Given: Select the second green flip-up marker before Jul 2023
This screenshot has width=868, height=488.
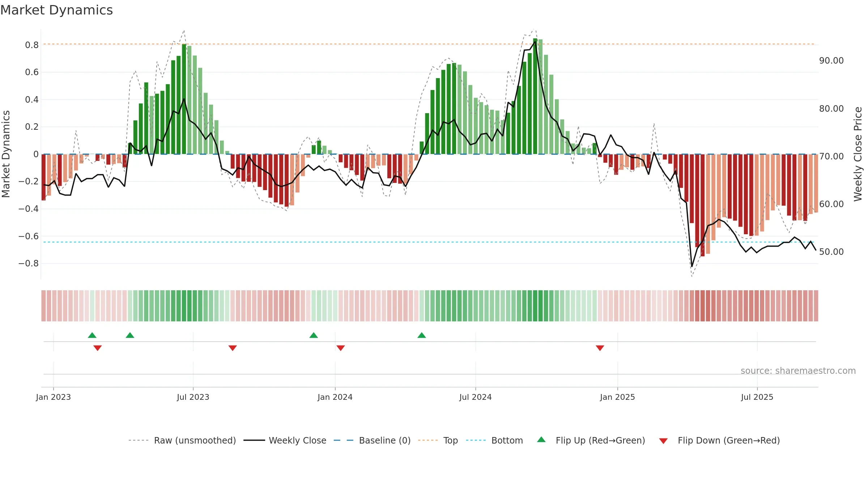Looking at the screenshot, I should 130,335.
